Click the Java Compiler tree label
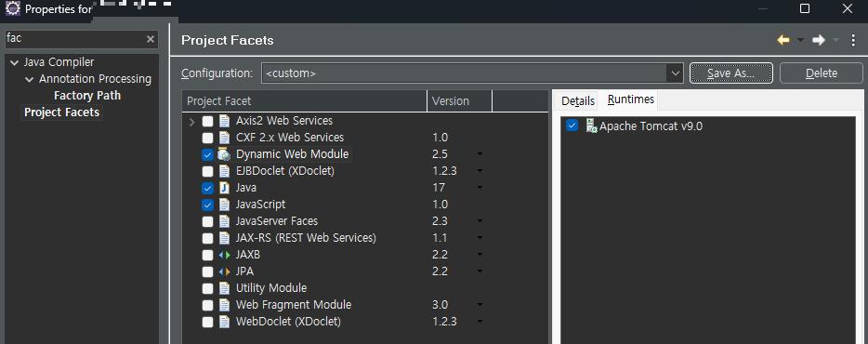868x344 pixels. click(59, 62)
